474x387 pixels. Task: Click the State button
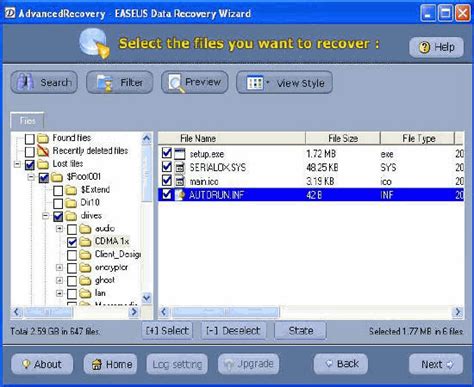coord(300,331)
